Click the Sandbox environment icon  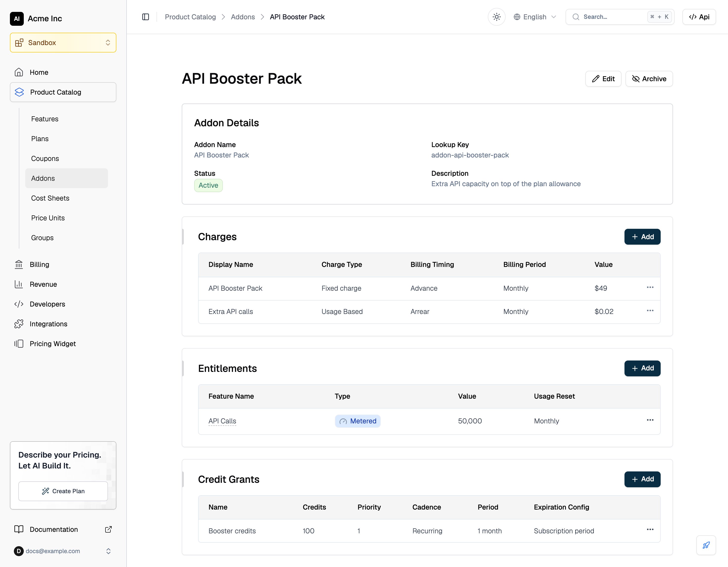pyautogui.click(x=19, y=43)
